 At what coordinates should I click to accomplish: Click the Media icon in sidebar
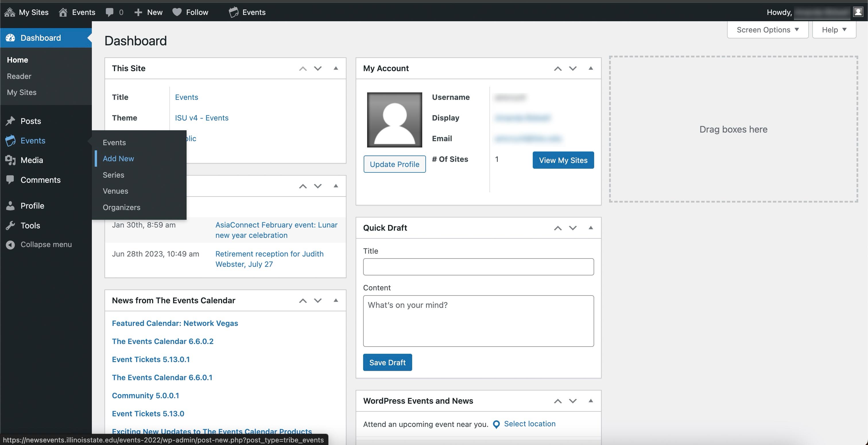click(10, 160)
